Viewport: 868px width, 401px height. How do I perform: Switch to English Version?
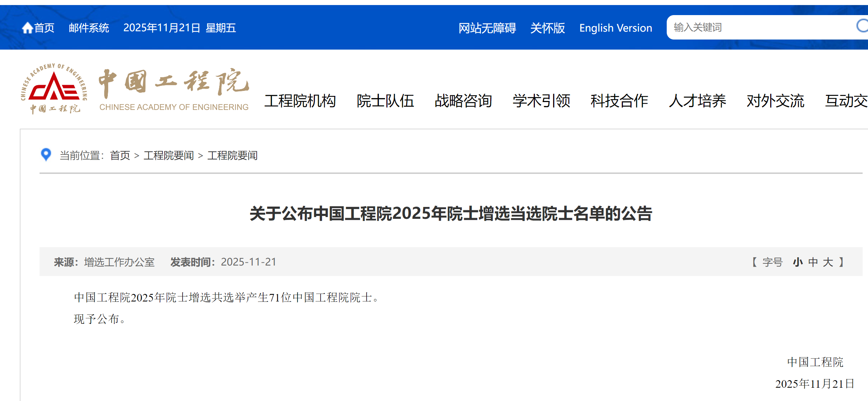pos(616,28)
